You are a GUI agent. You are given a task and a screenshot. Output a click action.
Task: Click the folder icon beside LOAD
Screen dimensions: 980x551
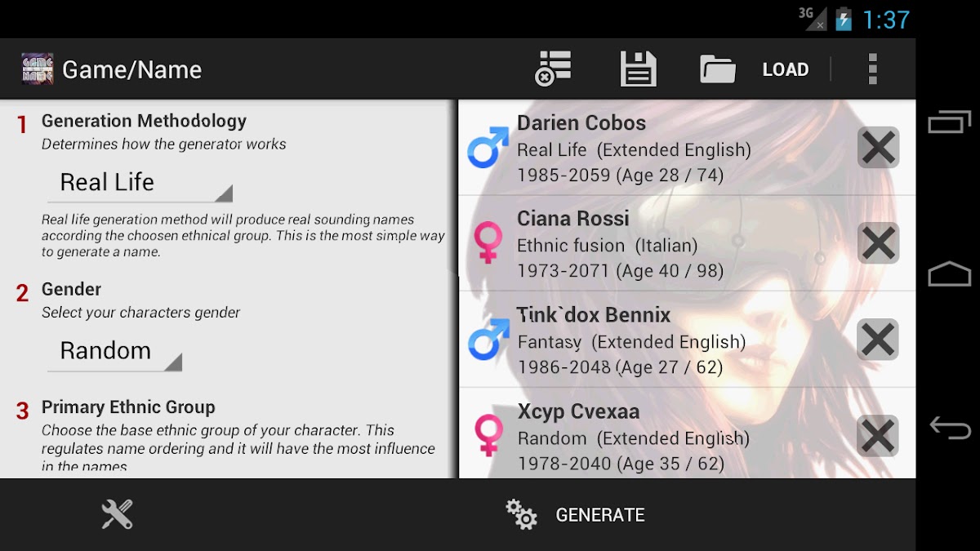[718, 69]
